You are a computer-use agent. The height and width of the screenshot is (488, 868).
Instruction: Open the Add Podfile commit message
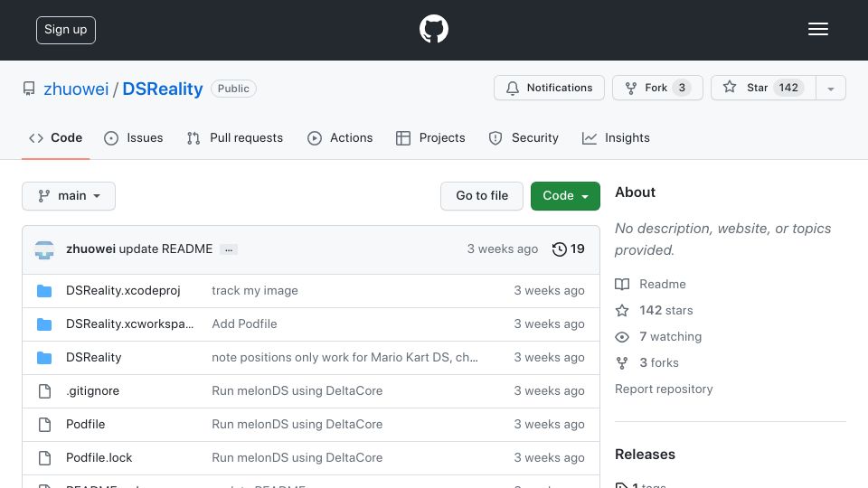pos(244,324)
